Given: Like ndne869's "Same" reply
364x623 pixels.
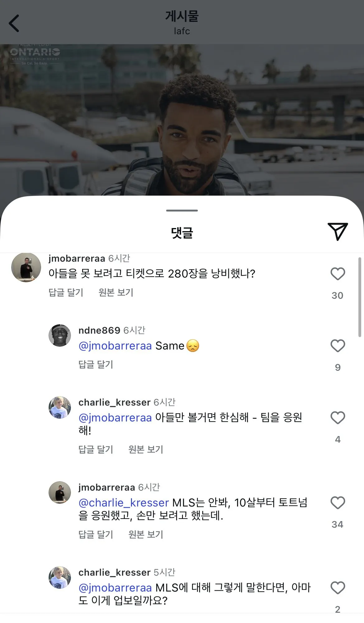Looking at the screenshot, I should coord(338,346).
